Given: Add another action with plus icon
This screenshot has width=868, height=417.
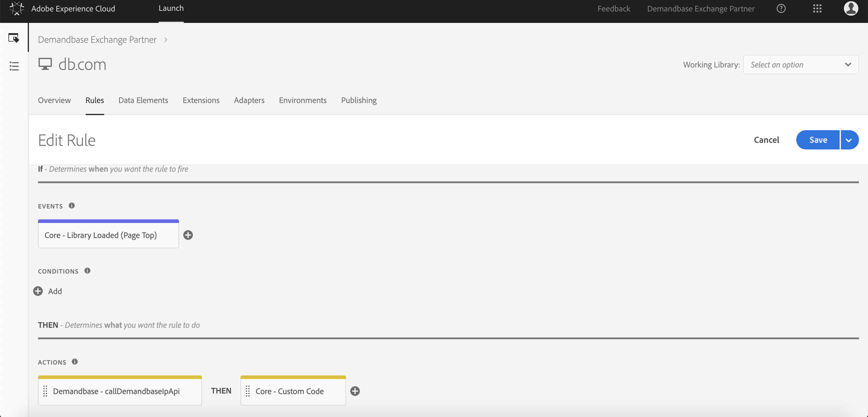Looking at the screenshot, I should (355, 391).
